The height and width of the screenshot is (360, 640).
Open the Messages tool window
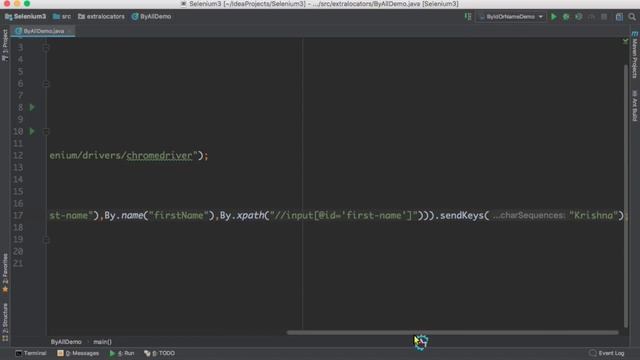78,353
